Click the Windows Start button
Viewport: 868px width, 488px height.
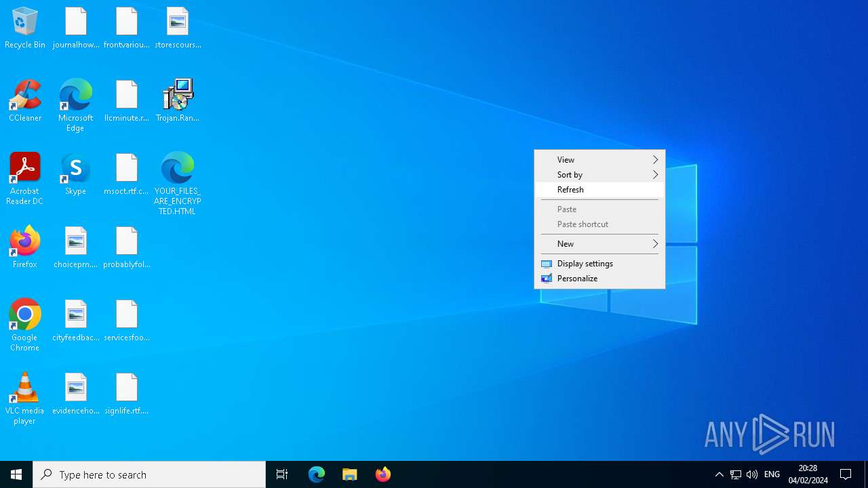pos(16,474)
